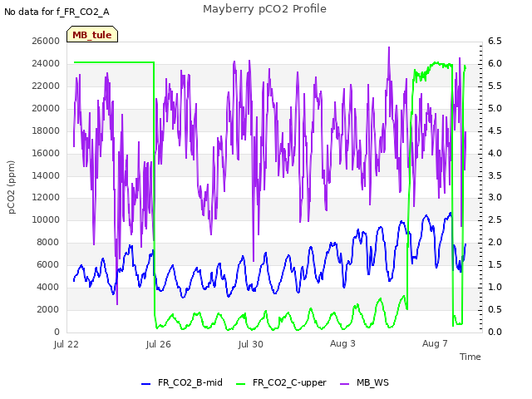Click the 24000 left axis label

[x=46, y=63]
